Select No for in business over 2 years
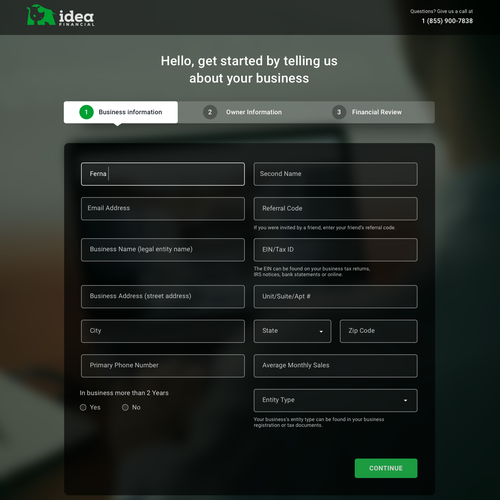 click(x=125, y=407)
